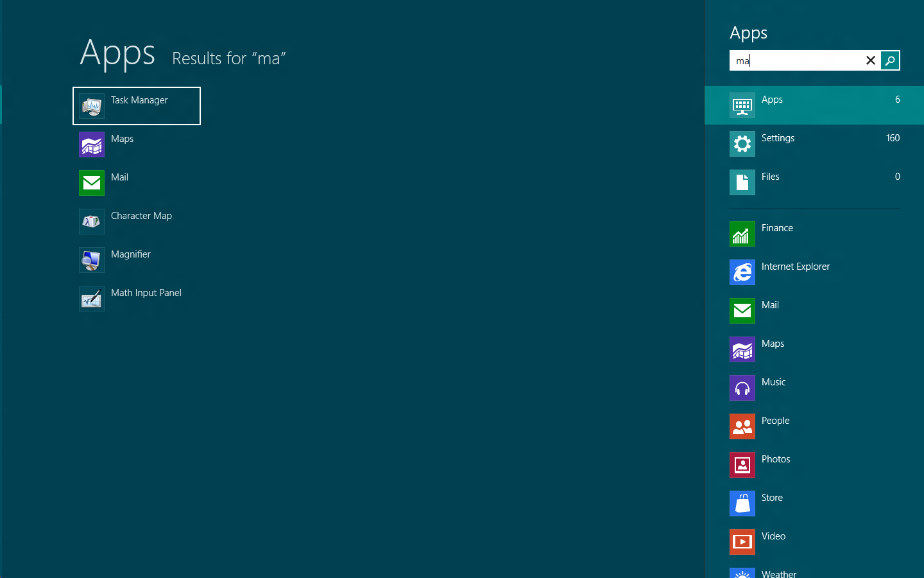Click the Weather label in search pane
The height and width of the screenshot is (578, 924).
point(779,574)
